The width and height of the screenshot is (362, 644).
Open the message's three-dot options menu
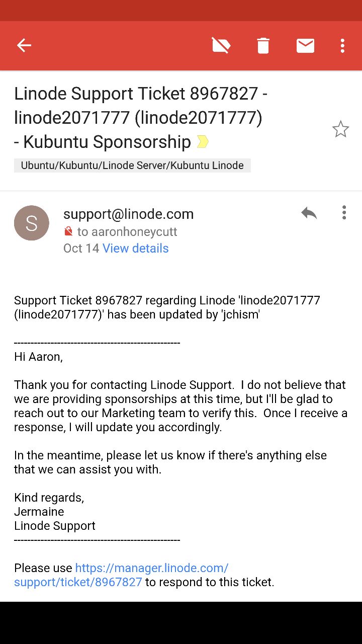344,213
